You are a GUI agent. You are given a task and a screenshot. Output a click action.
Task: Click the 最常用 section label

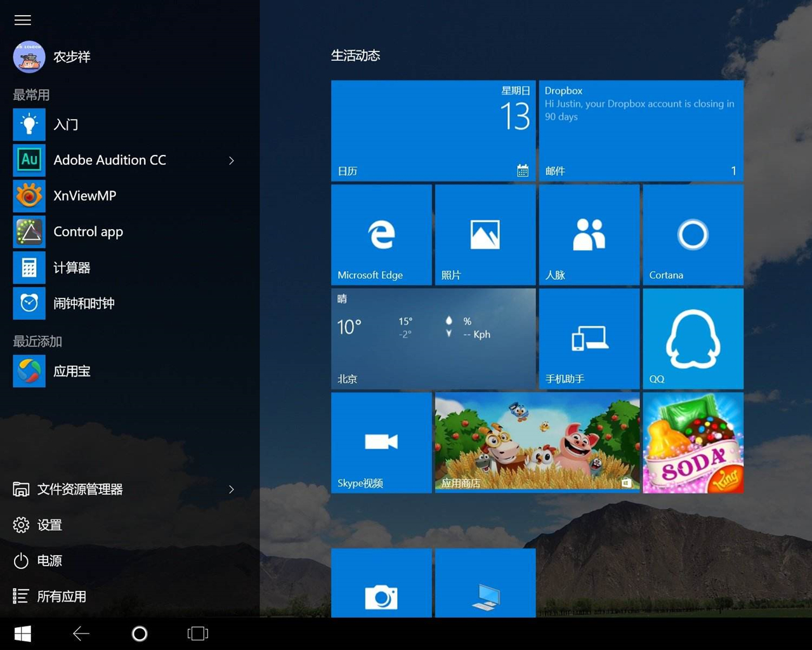[31, 95]
